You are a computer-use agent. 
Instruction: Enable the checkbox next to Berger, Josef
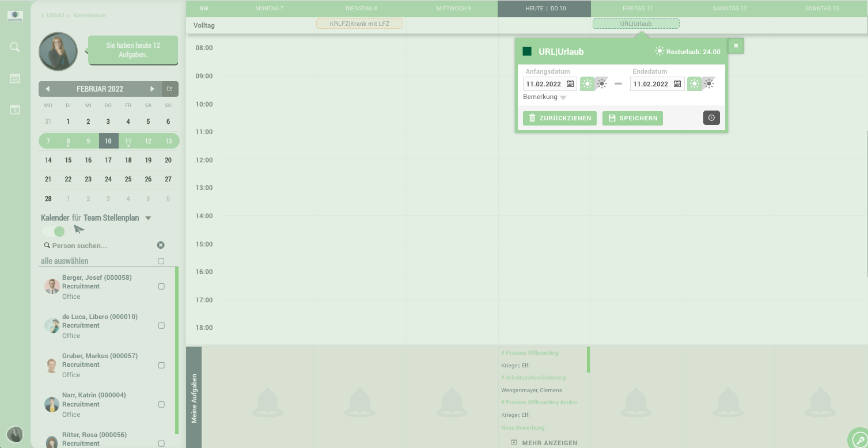[x=161, y=286]
